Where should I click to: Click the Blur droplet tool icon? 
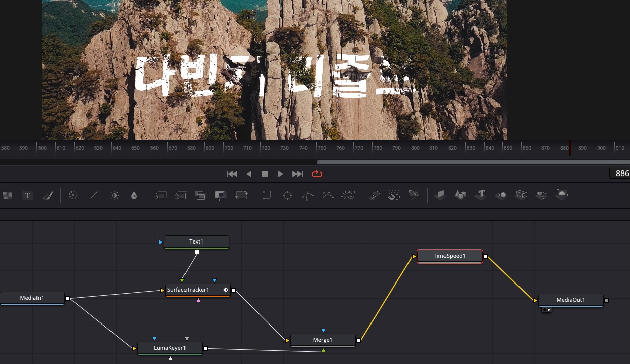coord(134,195)
